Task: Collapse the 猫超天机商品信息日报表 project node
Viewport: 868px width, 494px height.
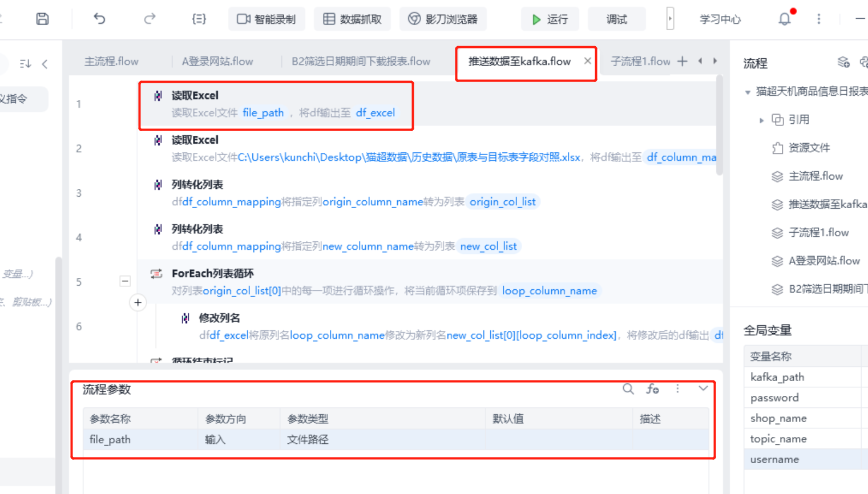Action: point(748,92)
